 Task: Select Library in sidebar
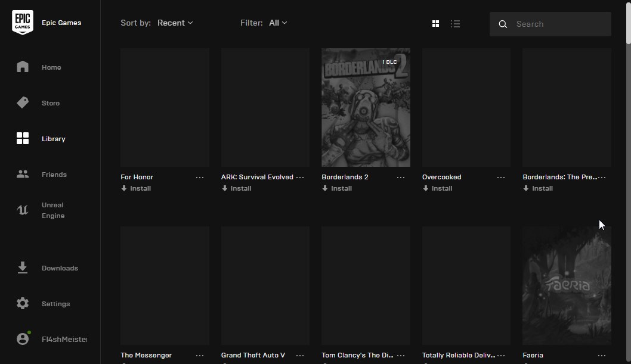pos(54,139)
